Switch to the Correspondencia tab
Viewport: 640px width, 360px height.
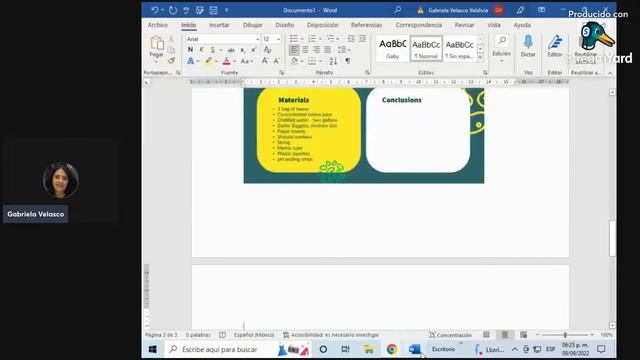point(419,25)
